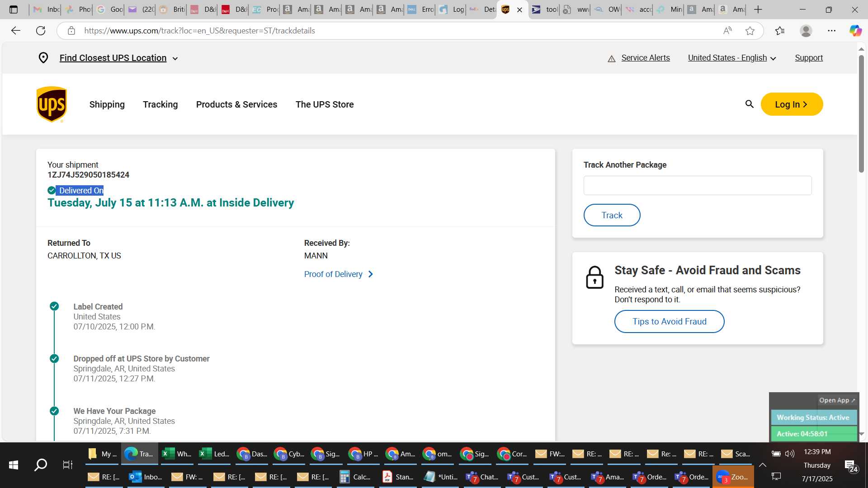Click the Label Created progress checkmark
Screen dimensions: 868x488
coord(54,306)
